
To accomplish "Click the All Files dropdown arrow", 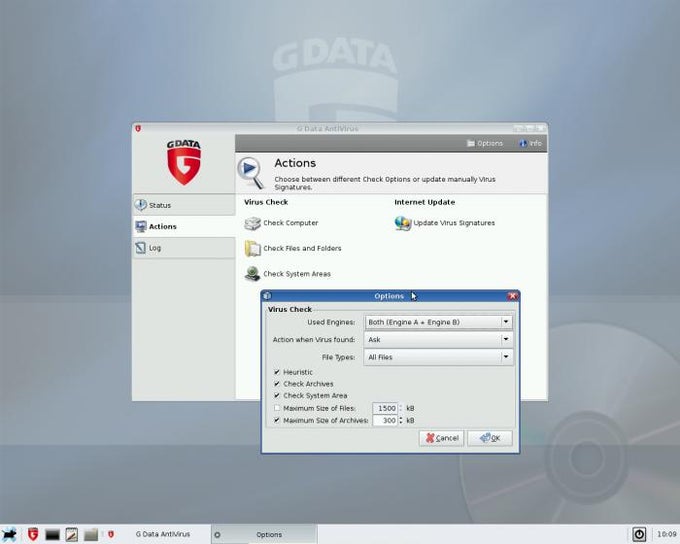I will (x=506, y=357).
